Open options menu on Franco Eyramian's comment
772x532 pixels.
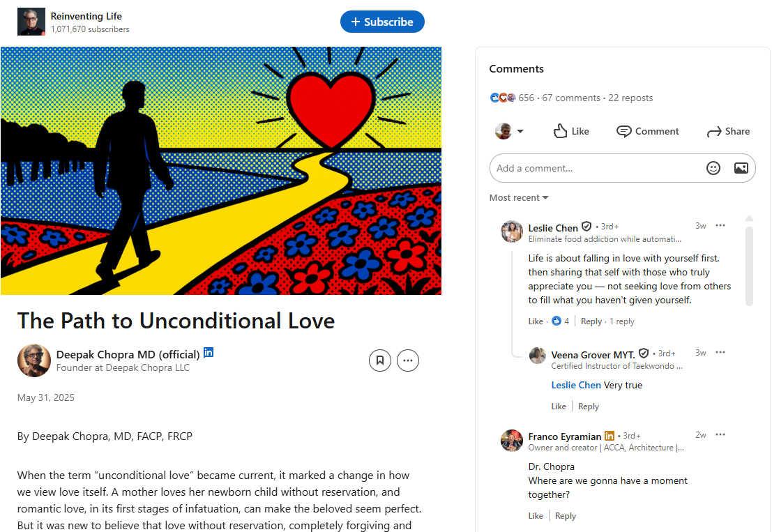(720, 435)
